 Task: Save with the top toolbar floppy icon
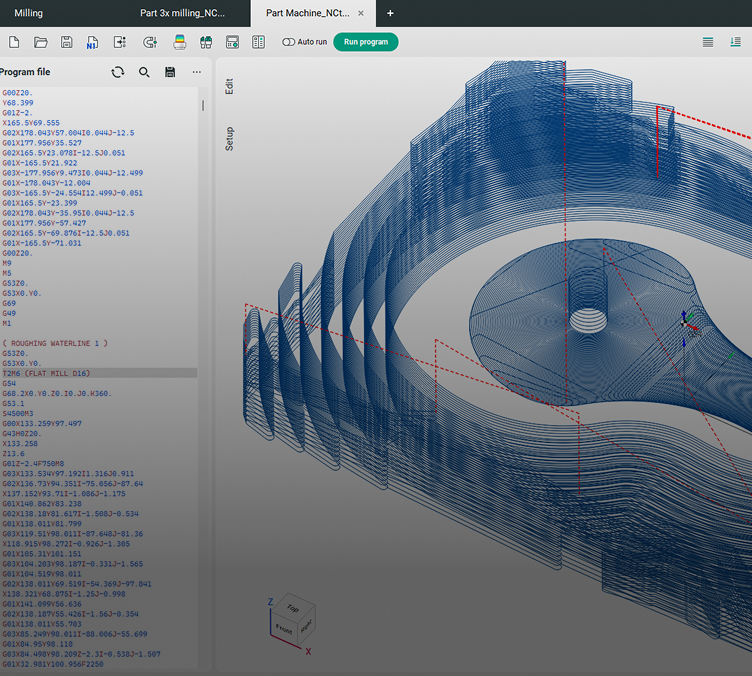(x=67, y=42)
